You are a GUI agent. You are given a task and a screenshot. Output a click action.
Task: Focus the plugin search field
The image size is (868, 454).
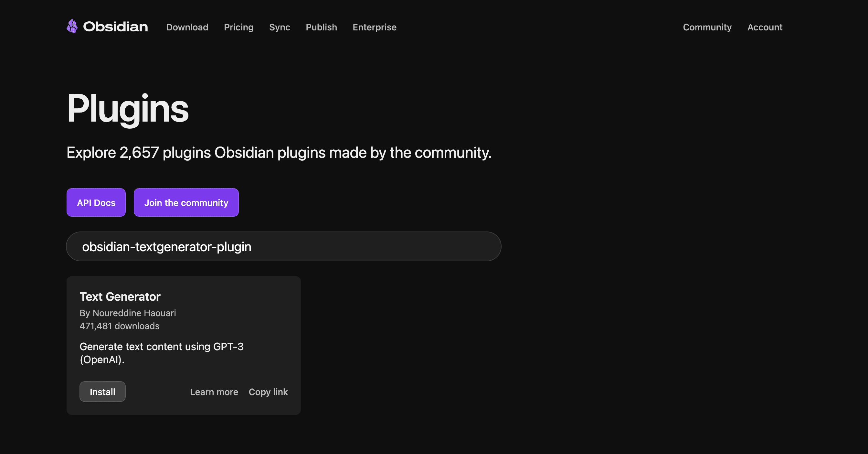[x=283, y=247]
